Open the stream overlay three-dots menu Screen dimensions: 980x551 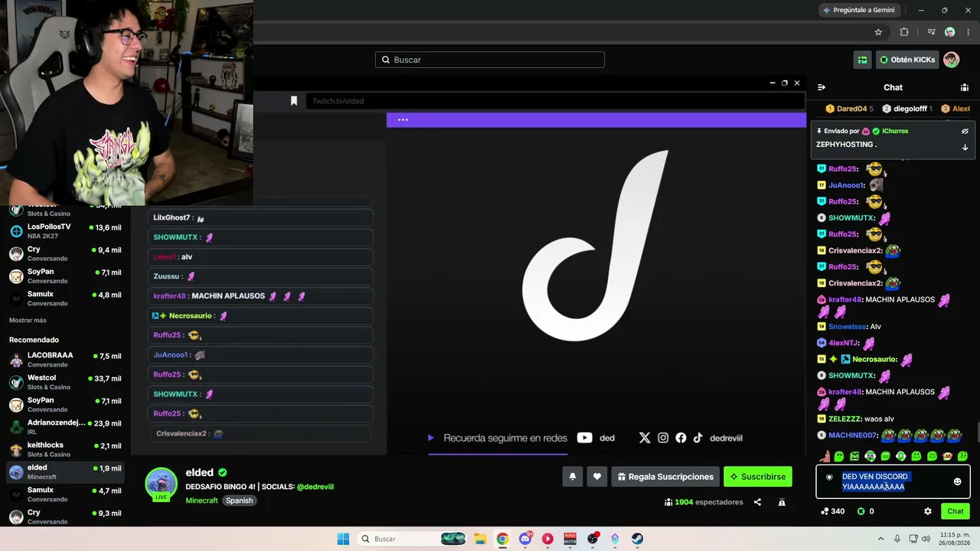click(x=403, y=119)
